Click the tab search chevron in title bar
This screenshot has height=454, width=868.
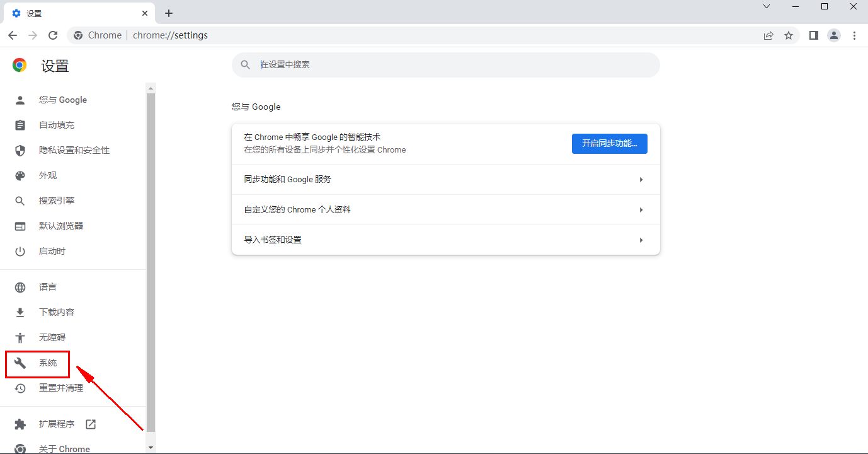pyautogui.click(x=767, y=6)
